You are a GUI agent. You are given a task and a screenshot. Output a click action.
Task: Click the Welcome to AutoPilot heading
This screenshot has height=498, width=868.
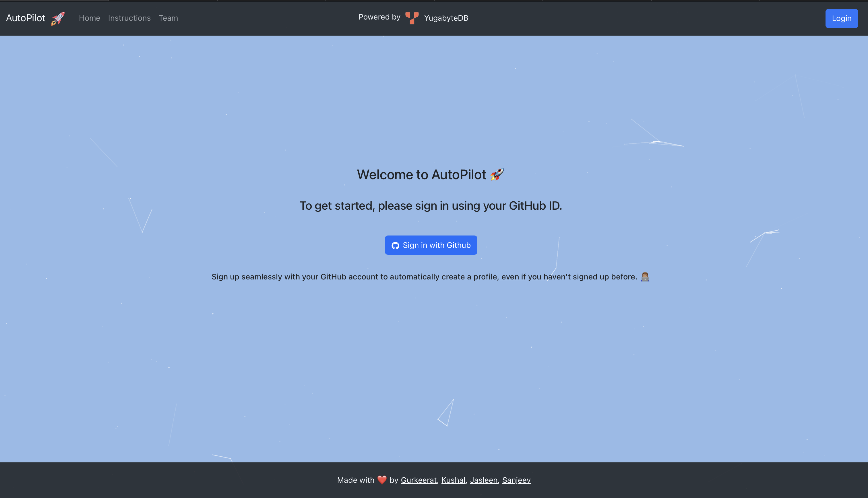421,175
